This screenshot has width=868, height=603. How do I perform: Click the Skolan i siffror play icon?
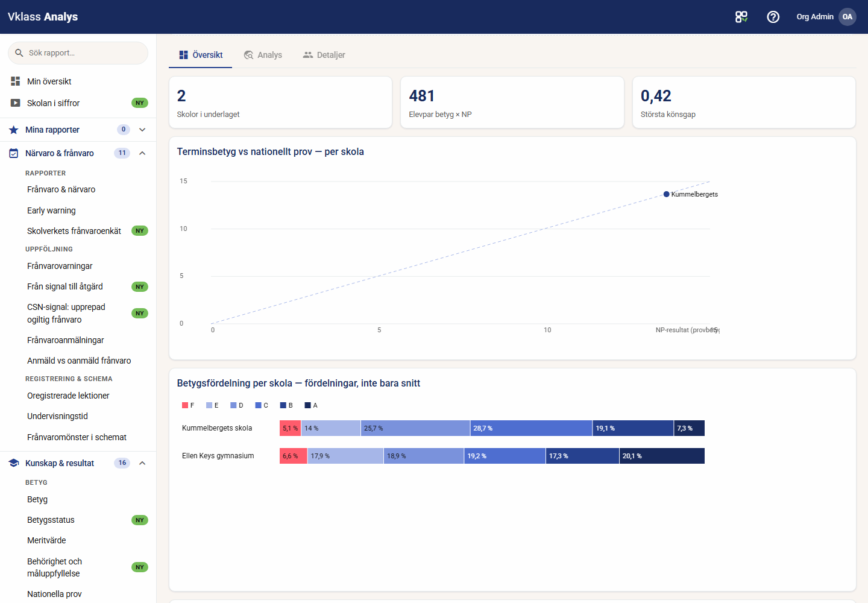pos(16,103)
